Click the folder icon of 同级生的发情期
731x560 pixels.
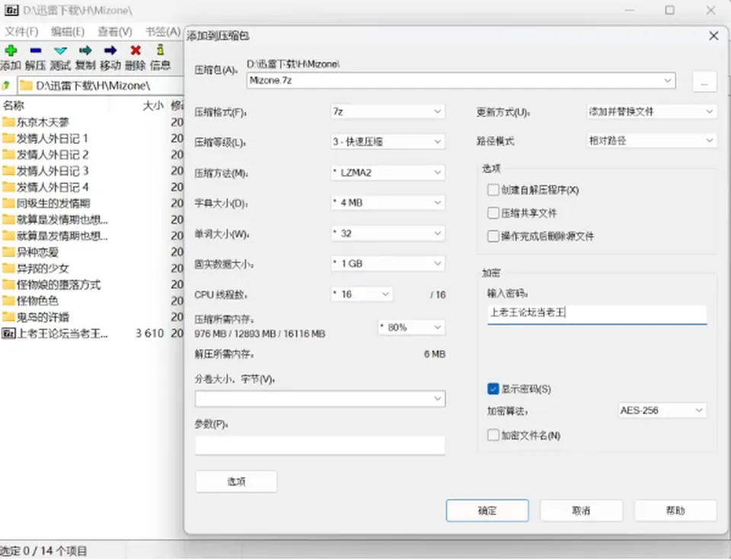(x=8, y=203)
